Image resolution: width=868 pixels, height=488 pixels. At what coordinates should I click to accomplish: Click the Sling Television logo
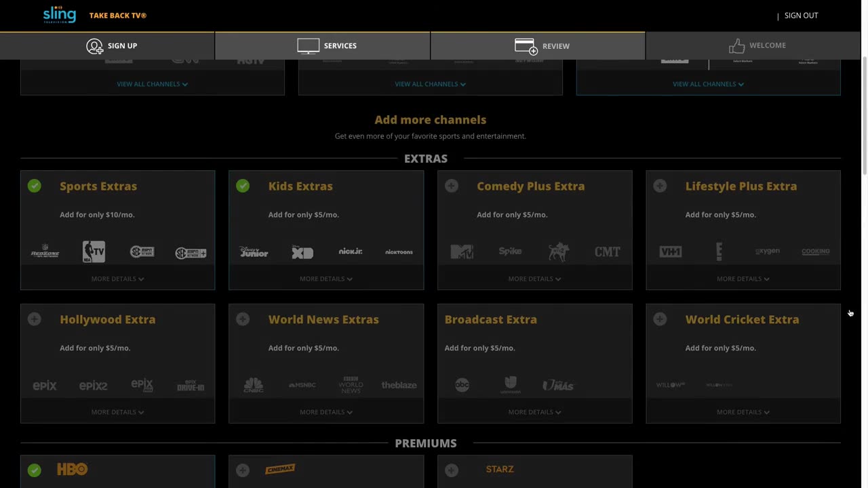point(59,14)
